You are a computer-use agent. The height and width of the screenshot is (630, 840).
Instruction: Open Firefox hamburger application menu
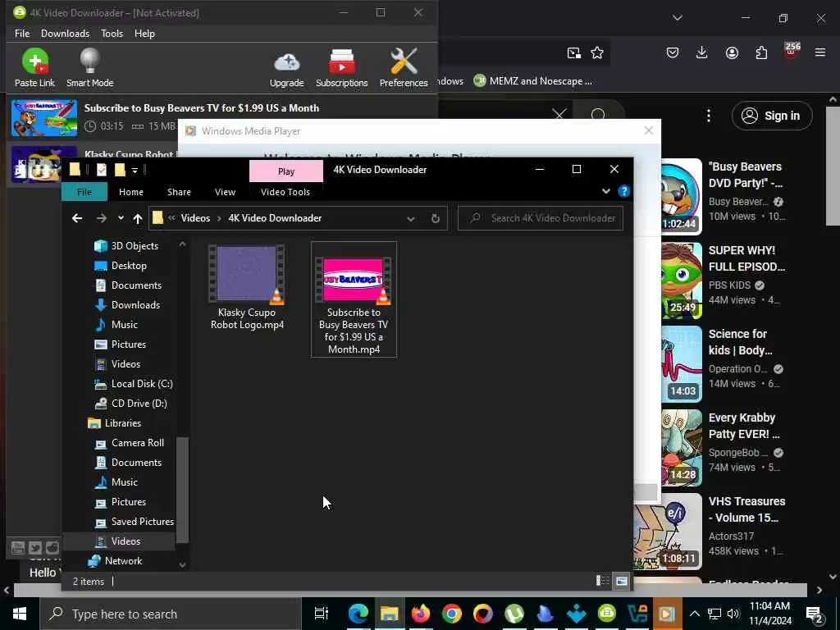[820, 52]
